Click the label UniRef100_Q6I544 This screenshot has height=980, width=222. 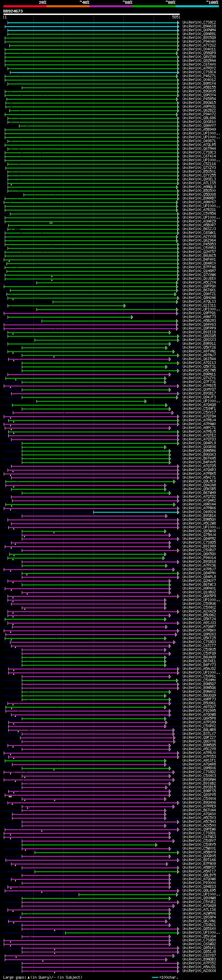pyautogui.click(x=199, y=359)
